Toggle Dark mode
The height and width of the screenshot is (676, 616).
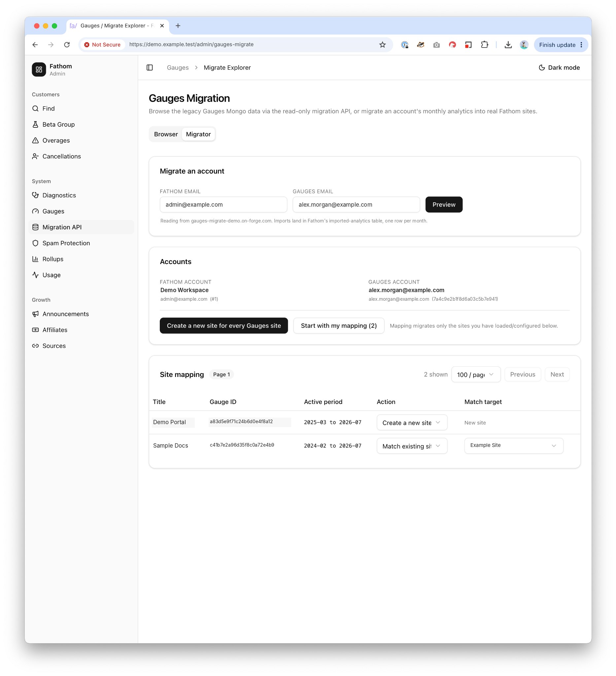point(559,67)
